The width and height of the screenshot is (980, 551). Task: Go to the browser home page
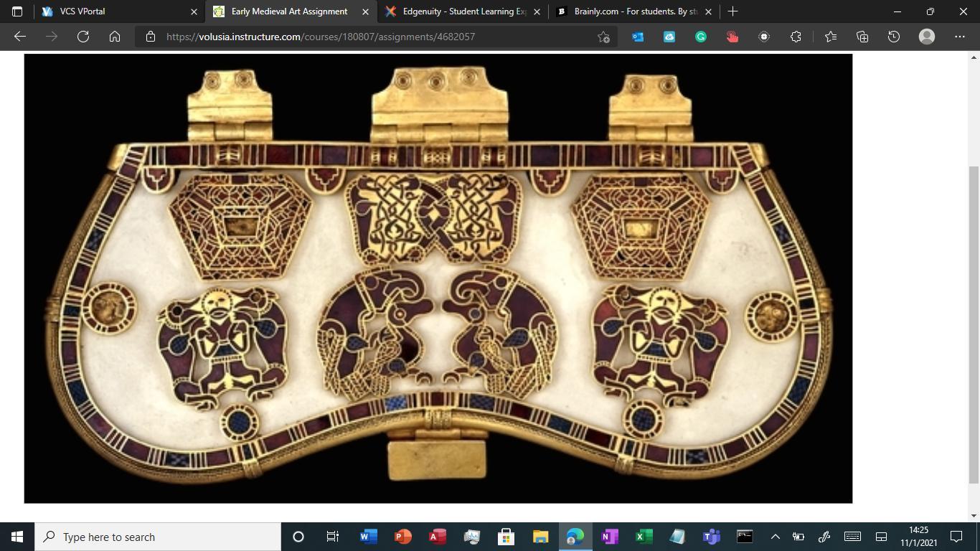click(x=115, y=37)
